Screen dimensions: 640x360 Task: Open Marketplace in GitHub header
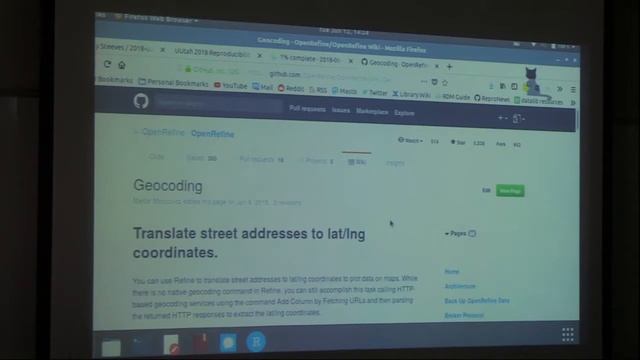coord(372,111)
